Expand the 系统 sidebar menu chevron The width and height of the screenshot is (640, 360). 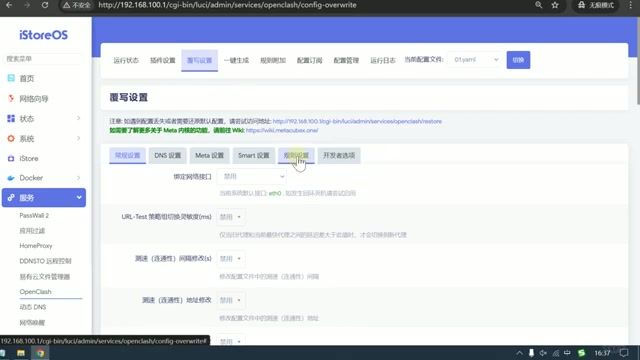pos(78,138)
